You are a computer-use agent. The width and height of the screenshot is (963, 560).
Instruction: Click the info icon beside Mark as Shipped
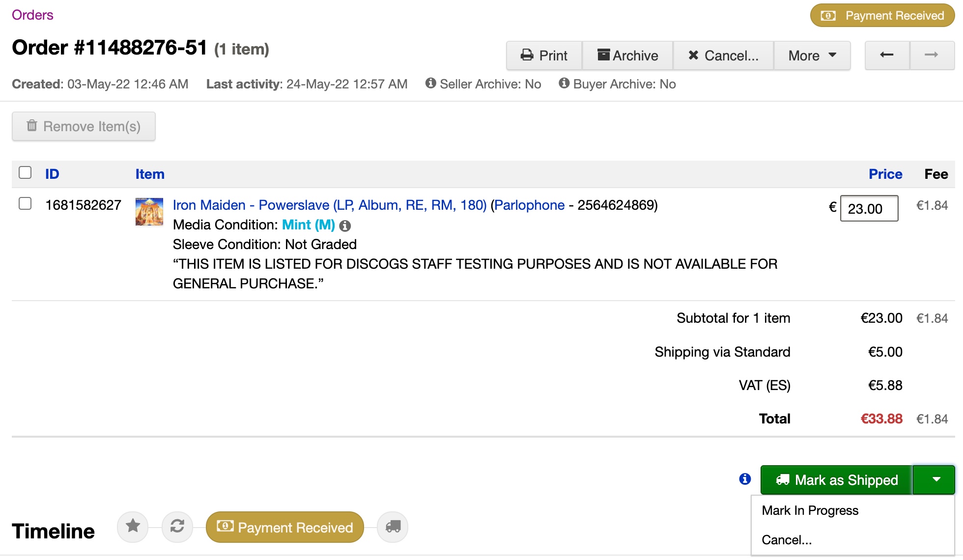(x=745, y=478)
